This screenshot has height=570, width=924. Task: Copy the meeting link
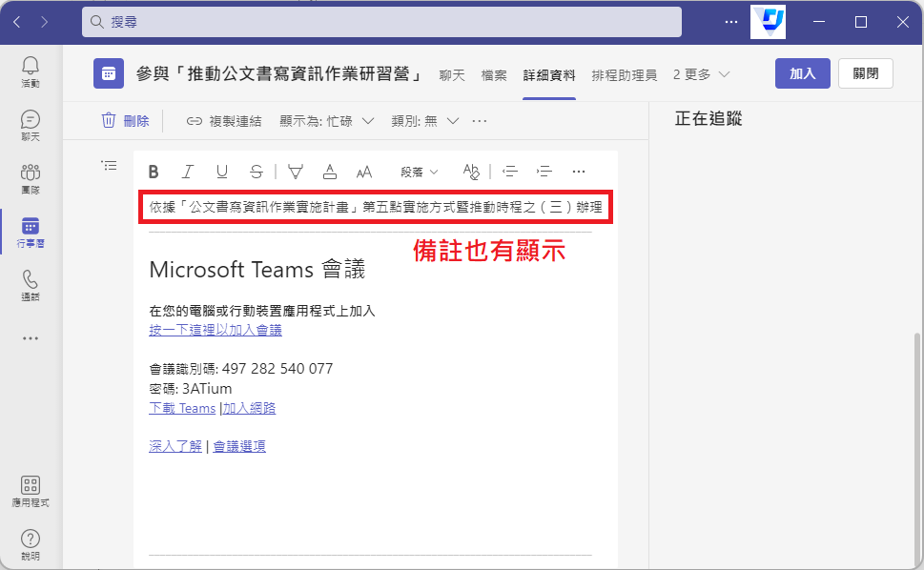(224, 121)
